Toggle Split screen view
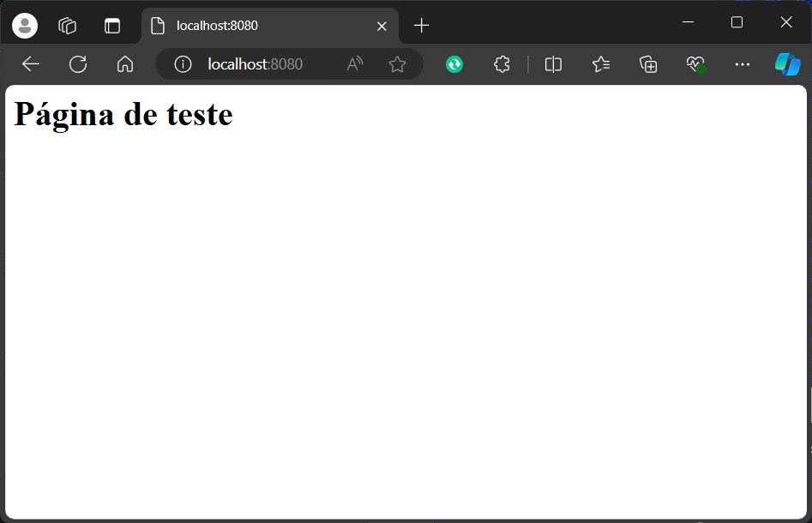812x523 pixels. point(553,64)
